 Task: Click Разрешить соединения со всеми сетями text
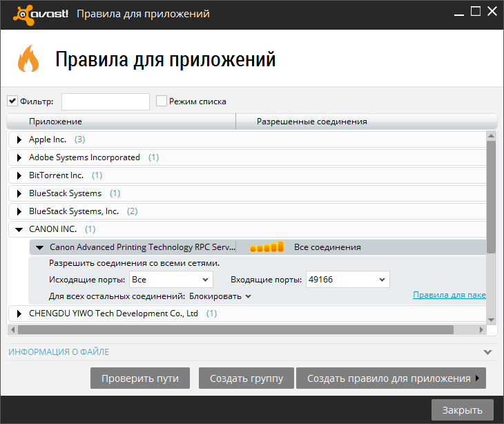134,263
